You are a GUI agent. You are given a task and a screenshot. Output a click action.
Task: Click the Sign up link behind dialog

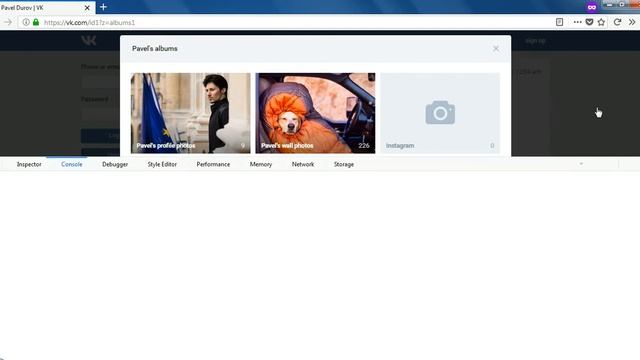[x=536, y=41]
